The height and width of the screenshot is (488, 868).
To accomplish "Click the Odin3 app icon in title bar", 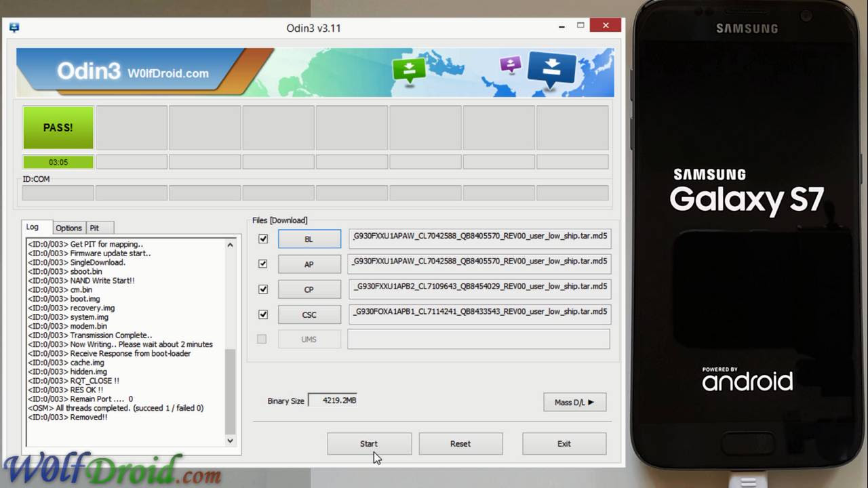I will [14, 28].
